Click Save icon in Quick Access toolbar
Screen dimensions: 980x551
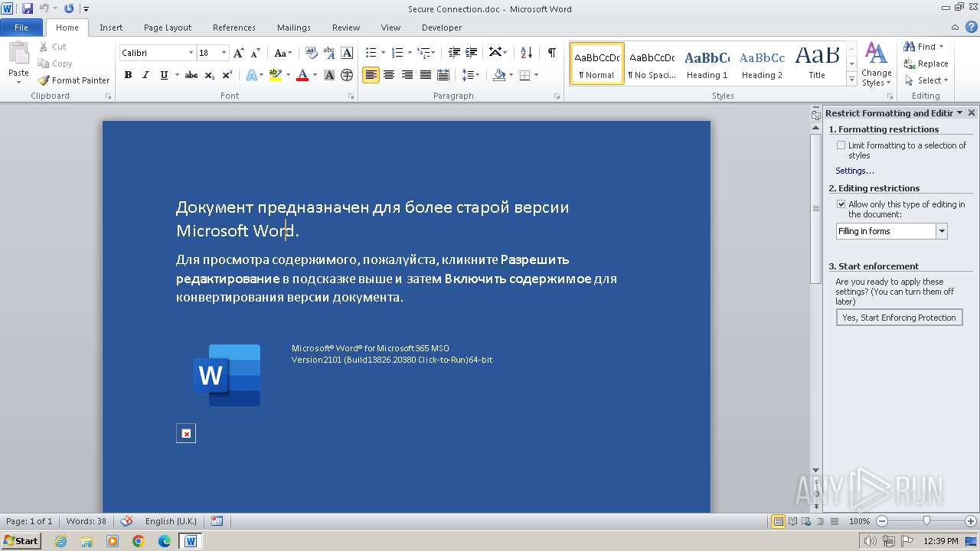click(28, 8)
